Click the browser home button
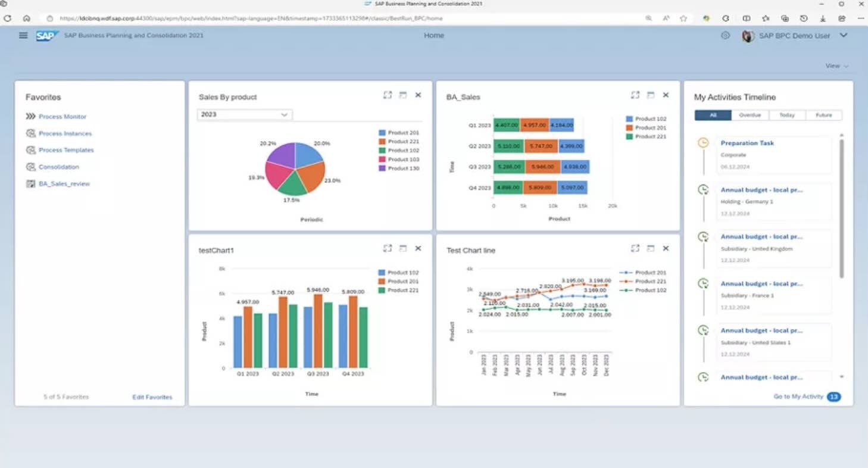Image resolution: width=868 pixels, height=468 pixels. click(26, 18)
